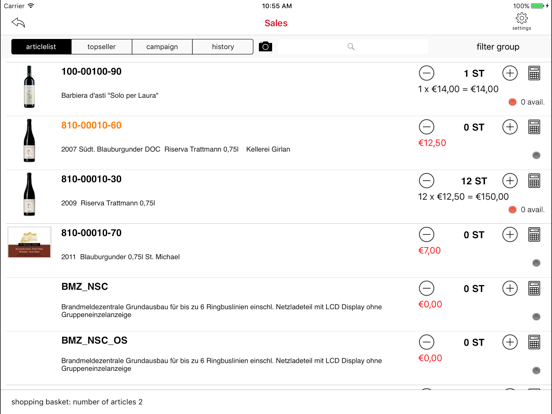Screen dimensions: 552x414
Task: Tap total 1 x €14,00 = €14,00
Action: click(458, 89)
